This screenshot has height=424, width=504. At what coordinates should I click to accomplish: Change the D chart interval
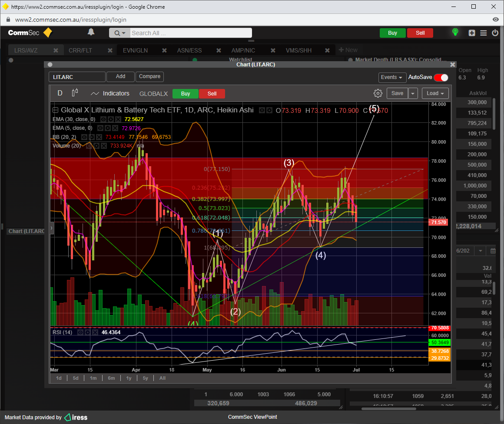60,93
